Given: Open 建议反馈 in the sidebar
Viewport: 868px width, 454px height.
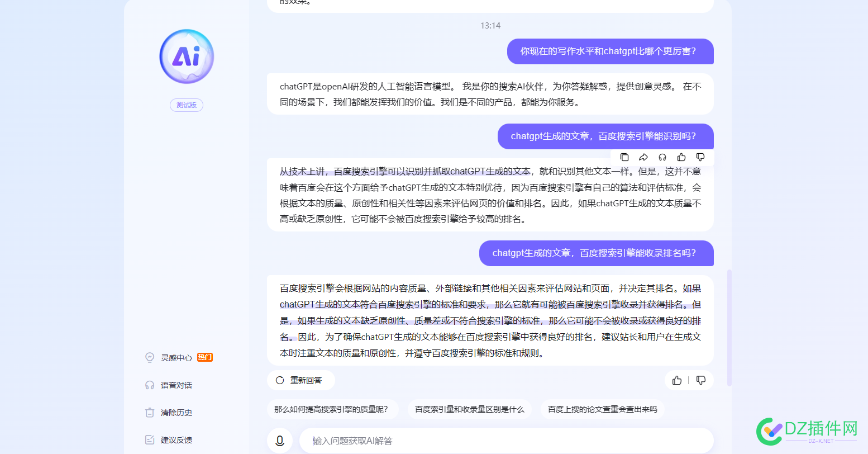Looking at the screenshot, I should point(169,440).
